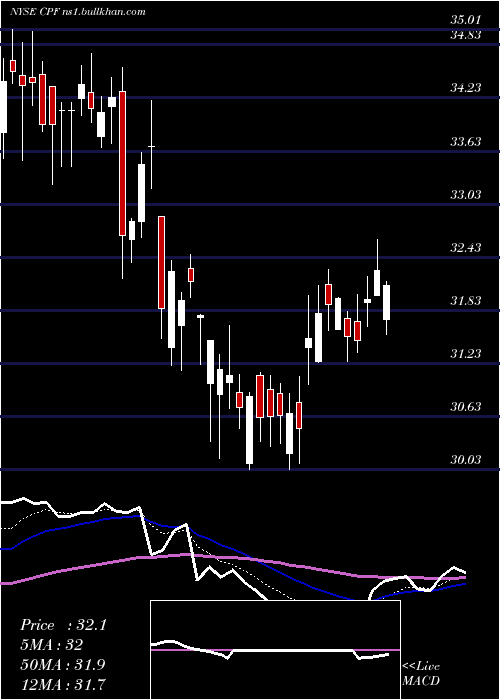Viewport: 500px width, 700px height.
Task: Click the 31.23 price level label
Action: coord(466,354)
